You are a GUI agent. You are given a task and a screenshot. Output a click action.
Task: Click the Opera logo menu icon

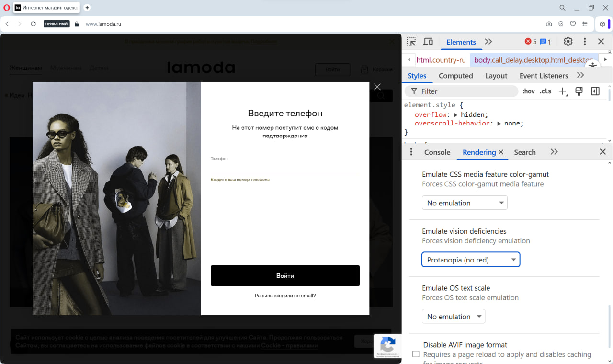tap(6, 8)
